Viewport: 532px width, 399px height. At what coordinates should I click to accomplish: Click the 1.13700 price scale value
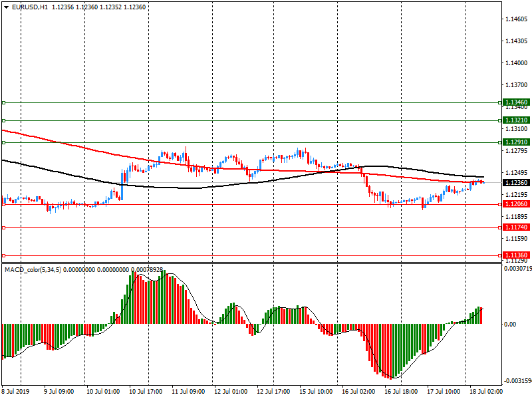coord(517,85)
